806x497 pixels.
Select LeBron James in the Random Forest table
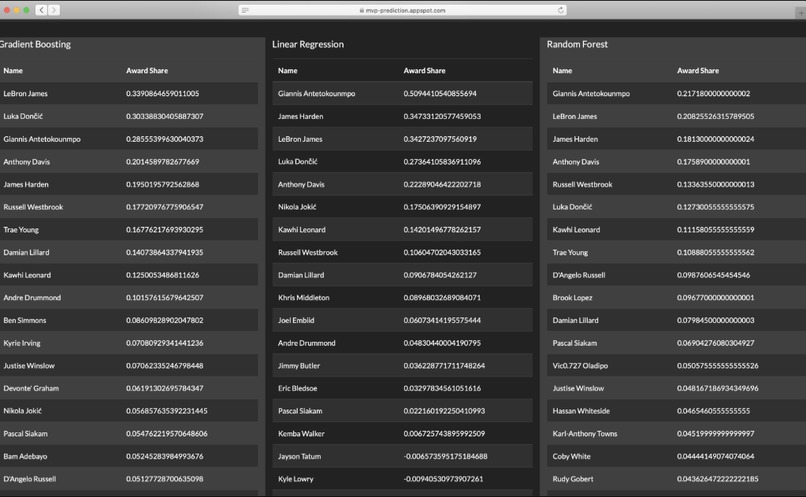(x=574, y=116)
